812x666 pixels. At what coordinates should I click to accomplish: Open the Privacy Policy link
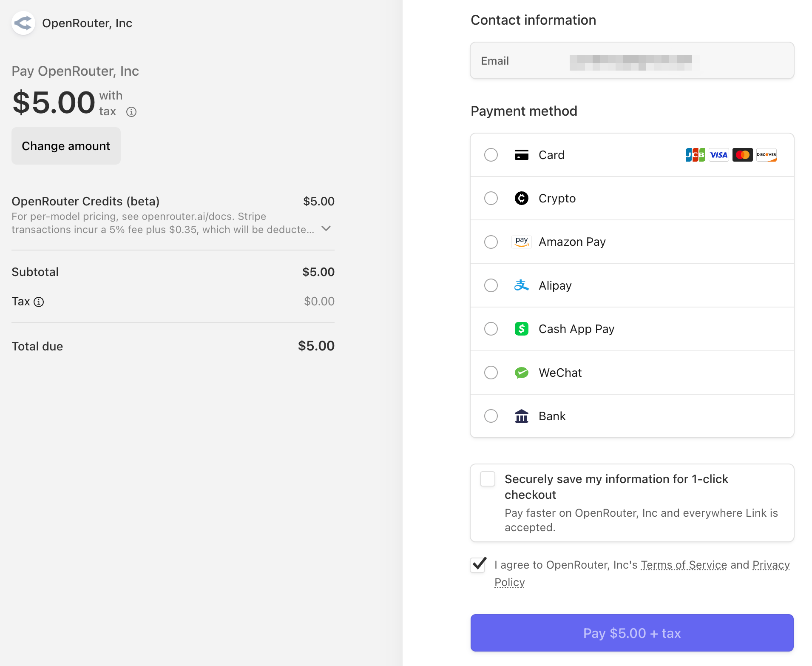770,565
